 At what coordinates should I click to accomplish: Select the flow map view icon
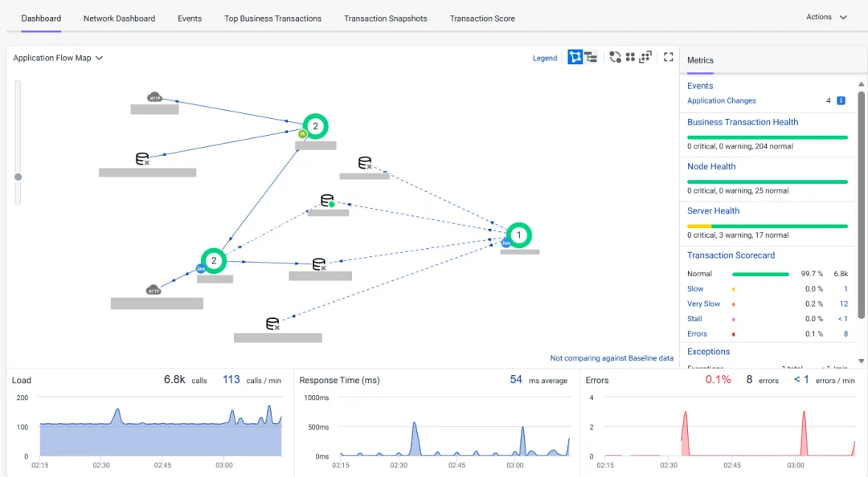point(575,57)
